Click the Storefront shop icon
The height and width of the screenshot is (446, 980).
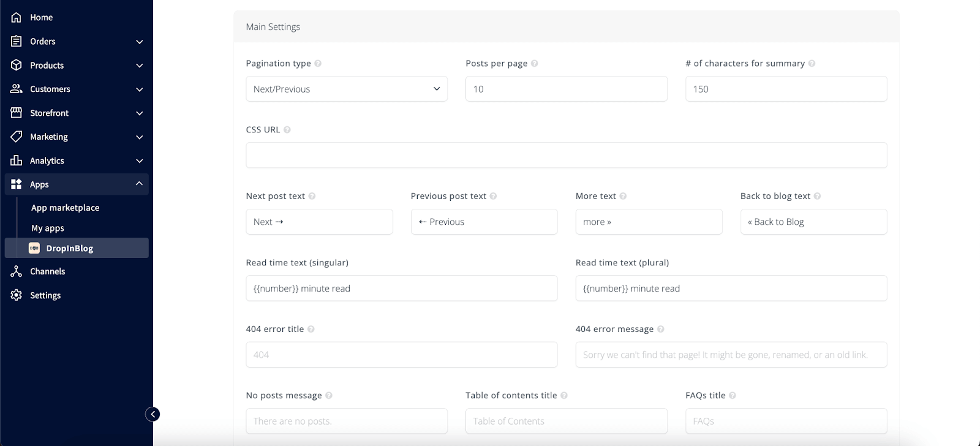pos(17,113)
